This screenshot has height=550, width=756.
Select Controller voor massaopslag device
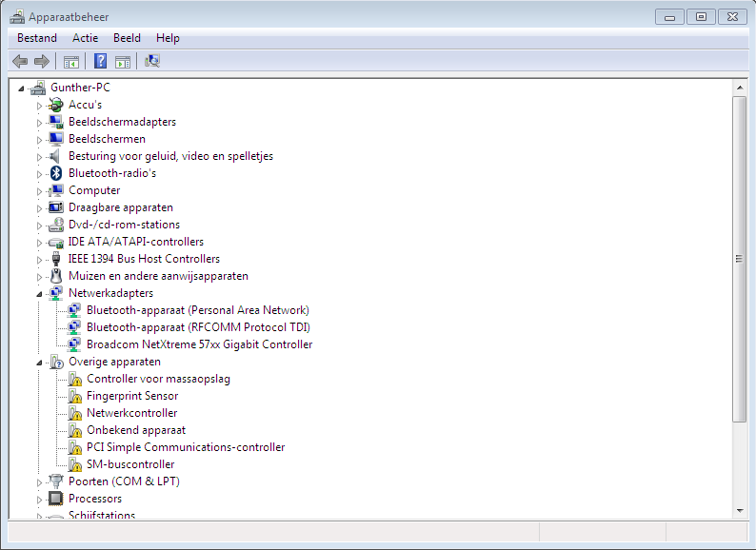click(x=158, y=379)
